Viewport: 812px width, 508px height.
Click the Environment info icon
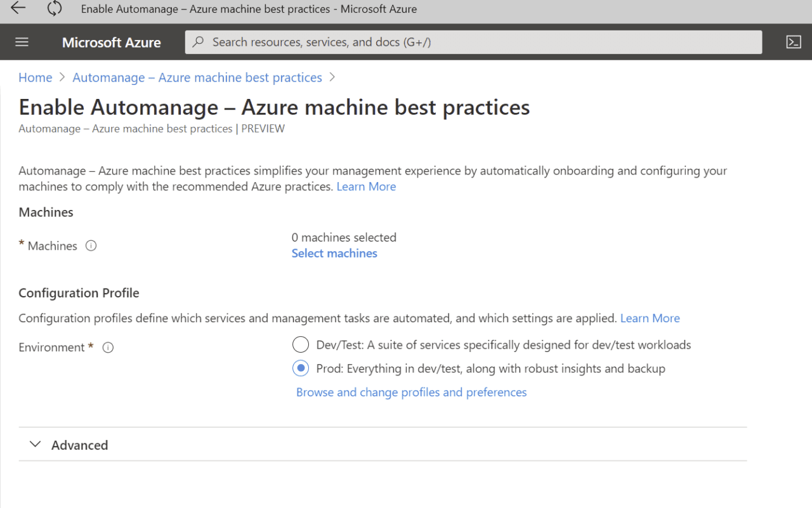tap(108, 348)
